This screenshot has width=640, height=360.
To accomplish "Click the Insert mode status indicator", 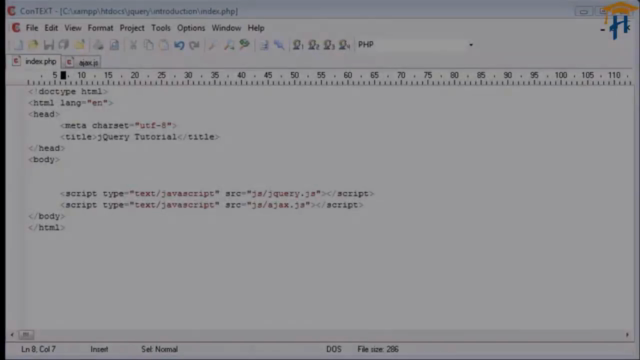I will pyautogui.click(x=99, y=349).
